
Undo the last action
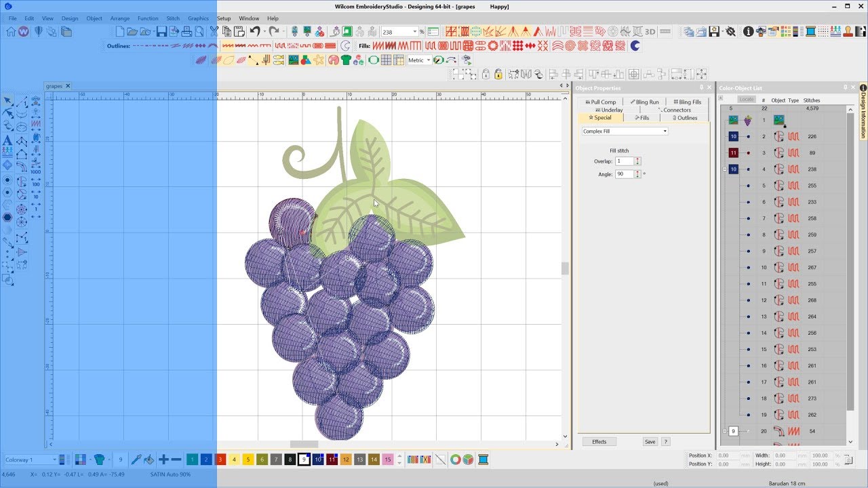pos(254,31)
